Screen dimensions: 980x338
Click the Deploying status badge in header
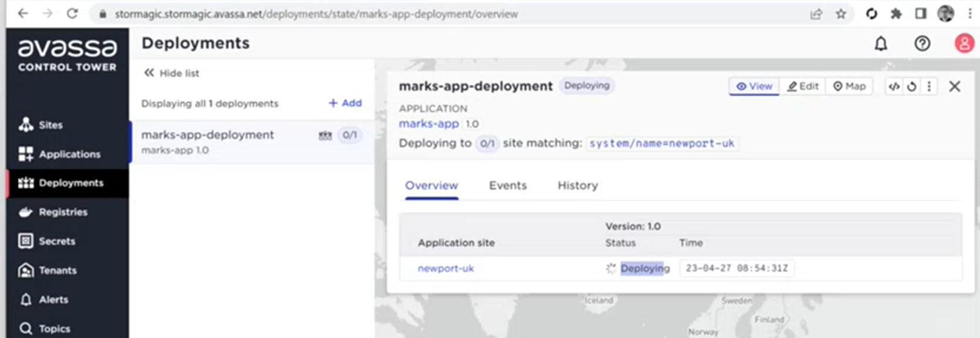[587, 86]
